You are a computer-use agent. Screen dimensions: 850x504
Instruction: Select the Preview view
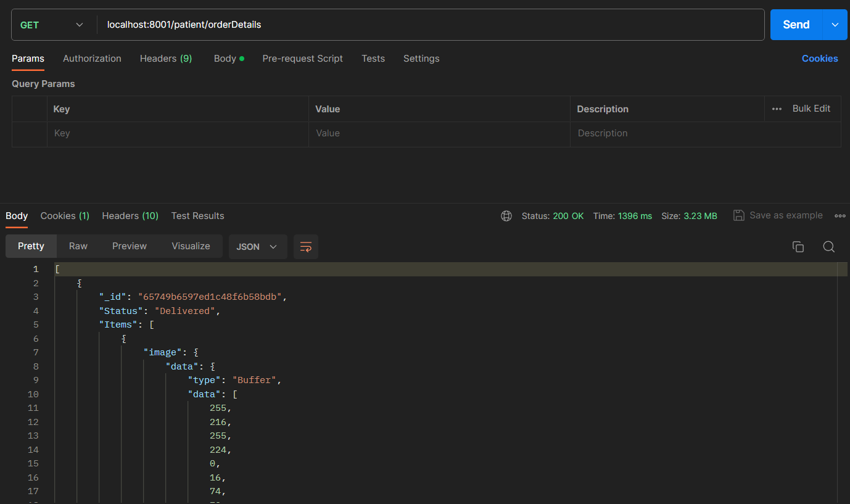click(130, 246)
